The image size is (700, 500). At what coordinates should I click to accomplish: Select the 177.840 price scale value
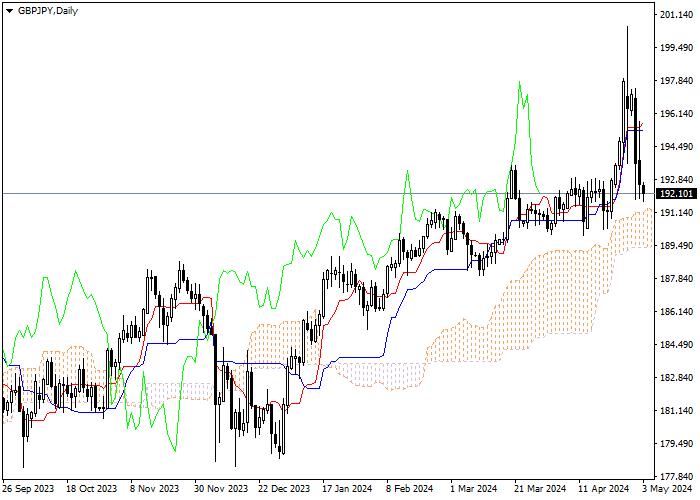click(676, 477)
